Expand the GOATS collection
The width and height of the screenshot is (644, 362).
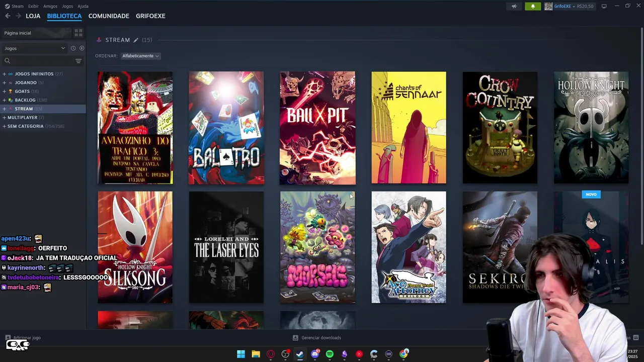[4, 92]
